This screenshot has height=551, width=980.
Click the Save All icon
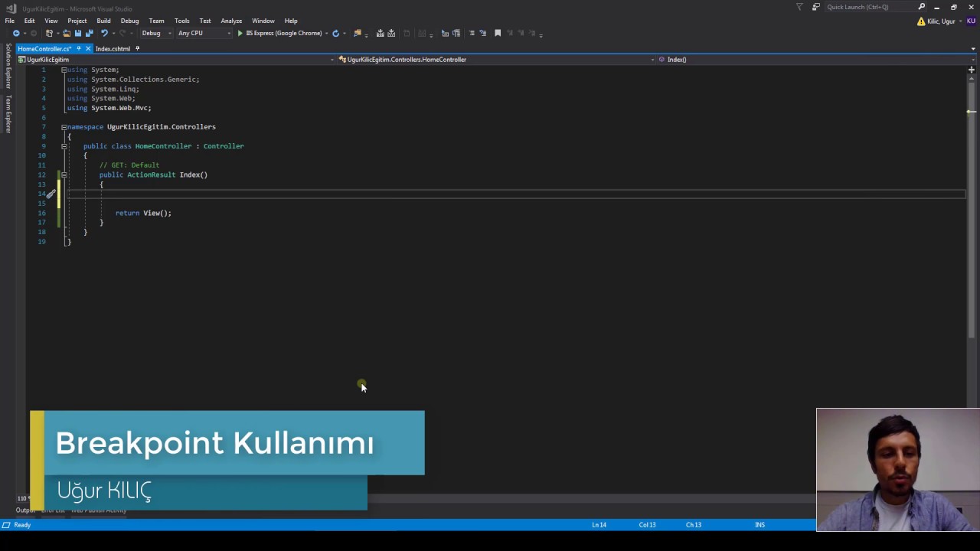click(x=89, y=33)
